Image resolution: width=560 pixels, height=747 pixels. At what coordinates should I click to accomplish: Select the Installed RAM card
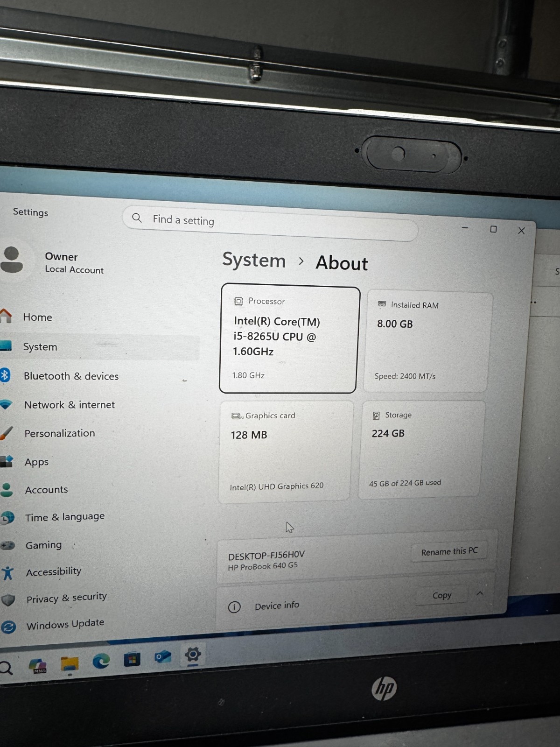(429, 341)
